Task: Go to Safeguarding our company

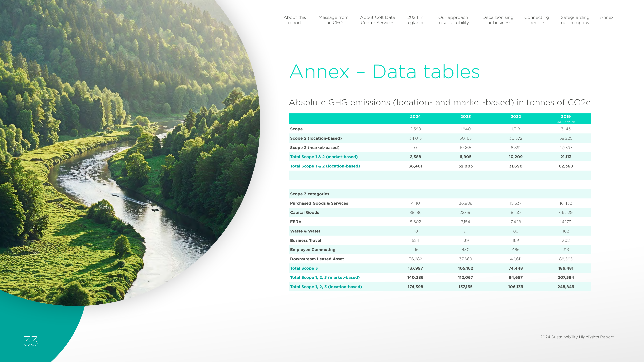Action: [x=575, y=20]
